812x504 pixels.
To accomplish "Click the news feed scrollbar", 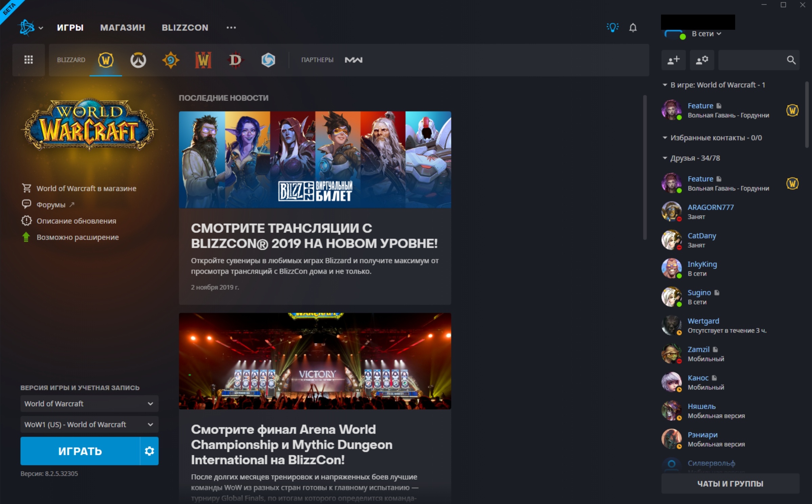I will pyautogui.click(x=645, y=168).
